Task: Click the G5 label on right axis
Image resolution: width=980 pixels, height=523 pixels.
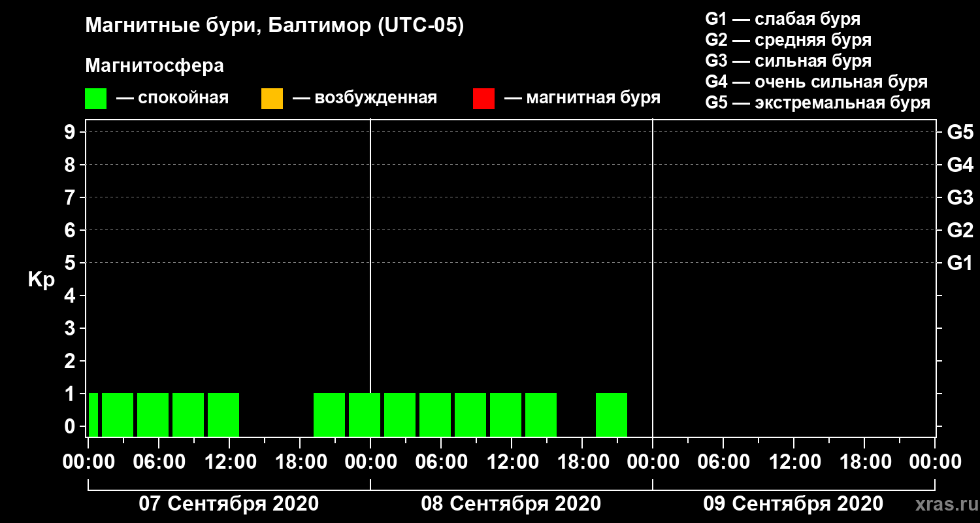Action: [x=960, y=132]
